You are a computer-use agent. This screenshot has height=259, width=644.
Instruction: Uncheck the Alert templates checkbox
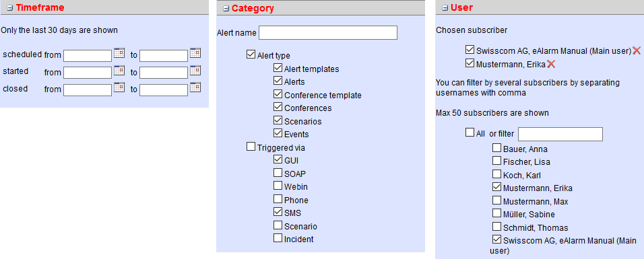coord(278,68)
